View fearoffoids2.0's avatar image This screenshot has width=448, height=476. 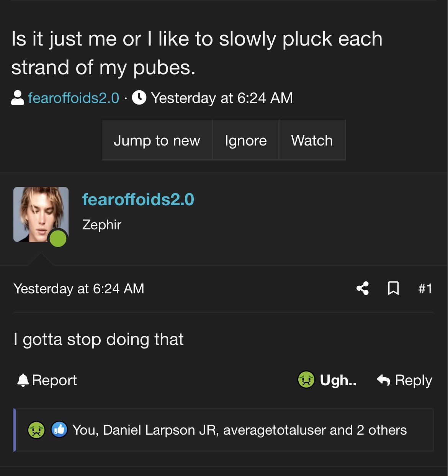tap(41, 214)
